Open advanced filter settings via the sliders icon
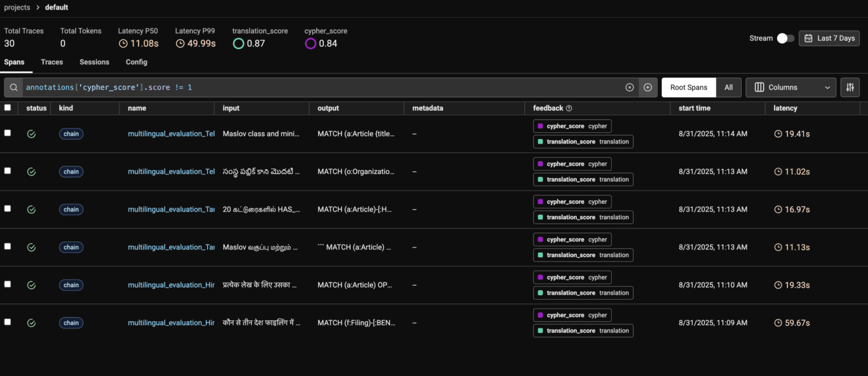This screenshot has width=868, height=376. (x=850, y=87)
